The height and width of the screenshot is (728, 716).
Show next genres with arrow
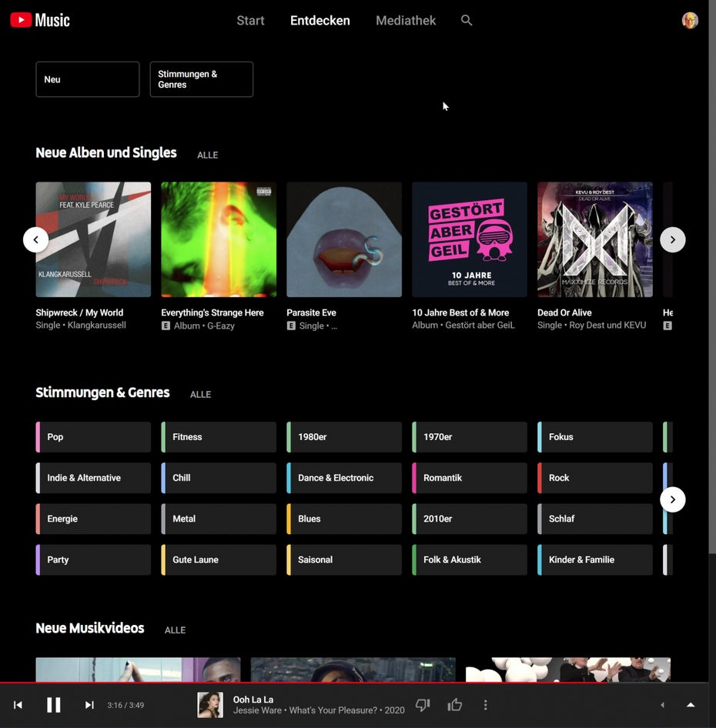tap(672, 499)
